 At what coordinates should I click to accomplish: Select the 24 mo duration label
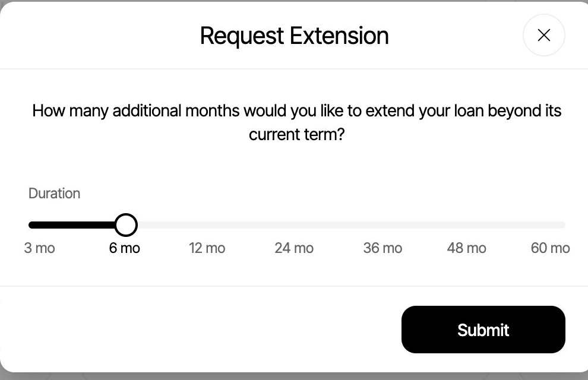coord(293,248)
